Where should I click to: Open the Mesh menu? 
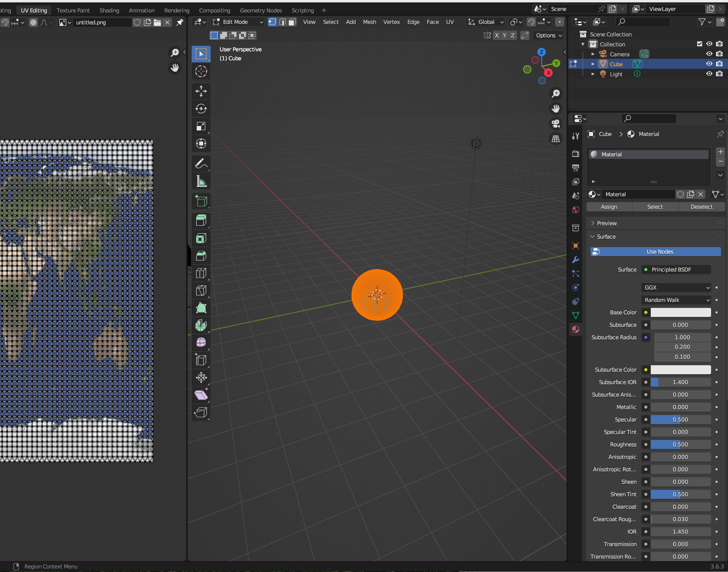(369, 22)
